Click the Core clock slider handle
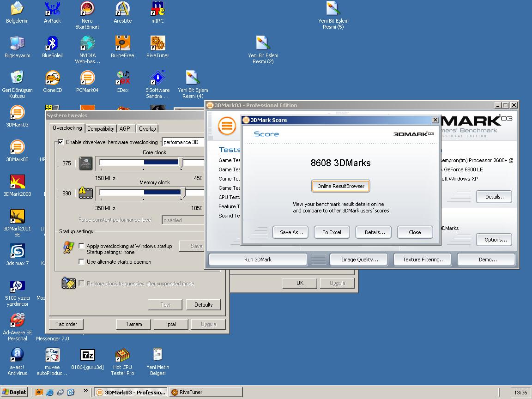 [181, 162]
